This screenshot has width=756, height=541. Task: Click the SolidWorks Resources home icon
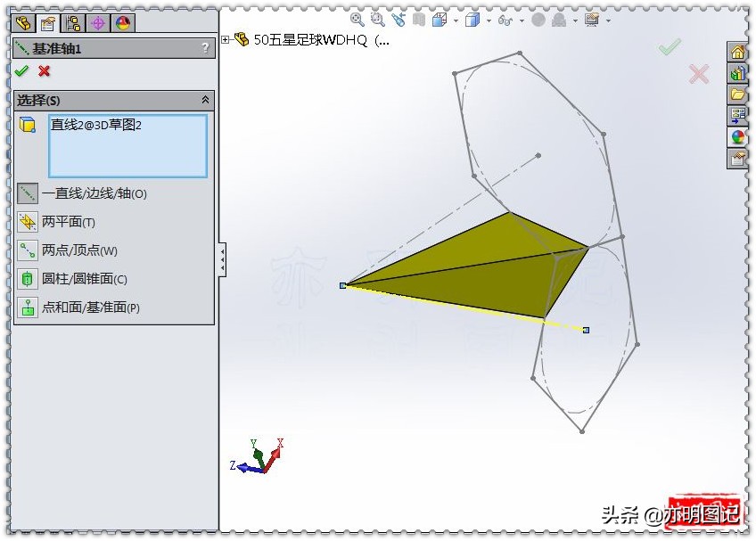[x=738, y=52]
